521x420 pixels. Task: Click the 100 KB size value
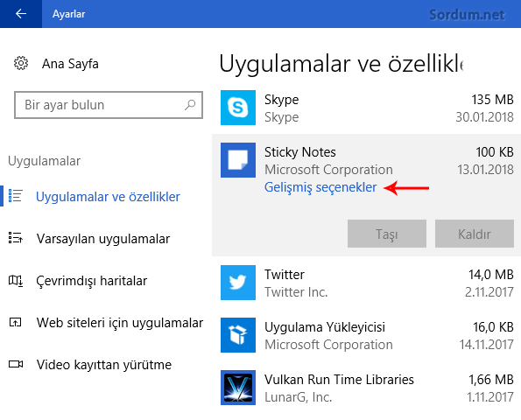tap(495, 152)
